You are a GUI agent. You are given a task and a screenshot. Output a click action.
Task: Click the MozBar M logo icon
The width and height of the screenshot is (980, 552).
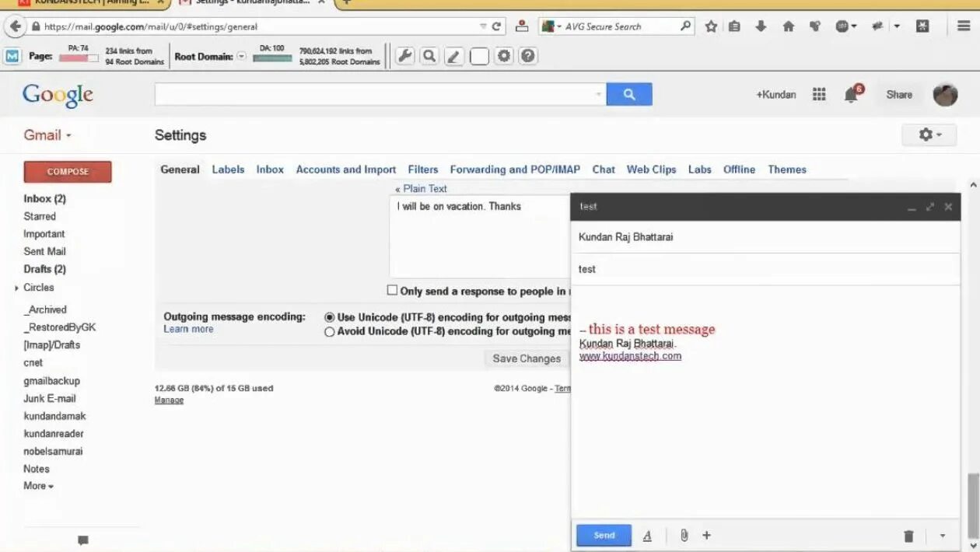[x=12, y=56]
